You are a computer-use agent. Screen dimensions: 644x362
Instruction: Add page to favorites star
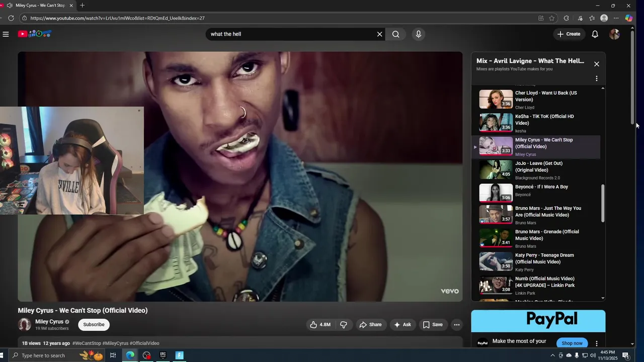[552, 18]
